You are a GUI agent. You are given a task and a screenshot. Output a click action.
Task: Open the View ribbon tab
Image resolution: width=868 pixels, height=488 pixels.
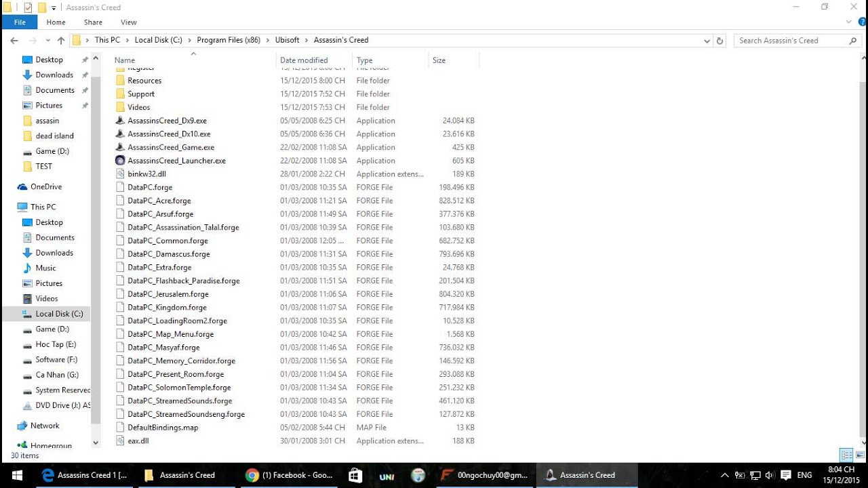128,22
